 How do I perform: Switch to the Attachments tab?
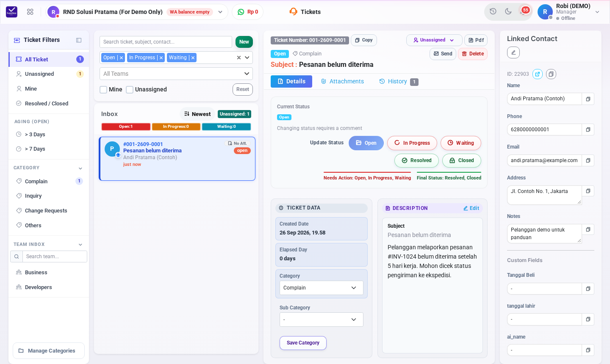coord(342,81)
